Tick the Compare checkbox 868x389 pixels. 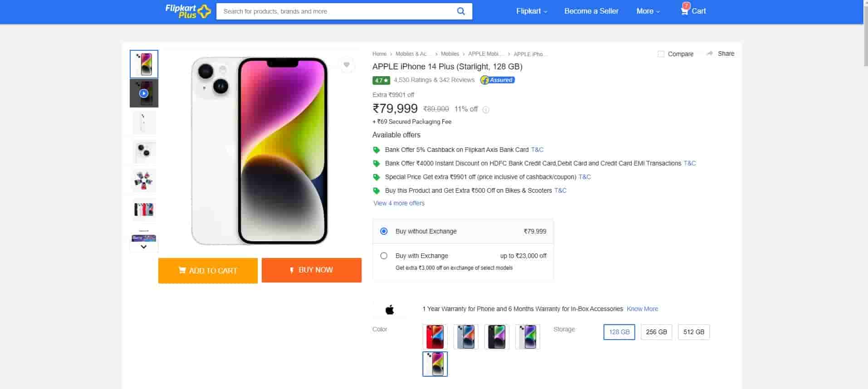[x=661, y=54]
